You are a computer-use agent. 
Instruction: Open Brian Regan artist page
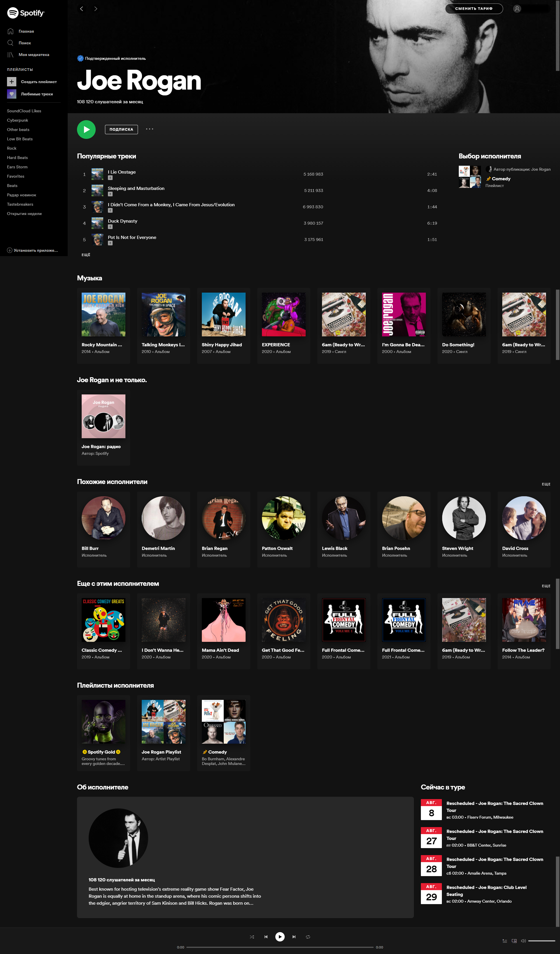click(x=224, y=529)
